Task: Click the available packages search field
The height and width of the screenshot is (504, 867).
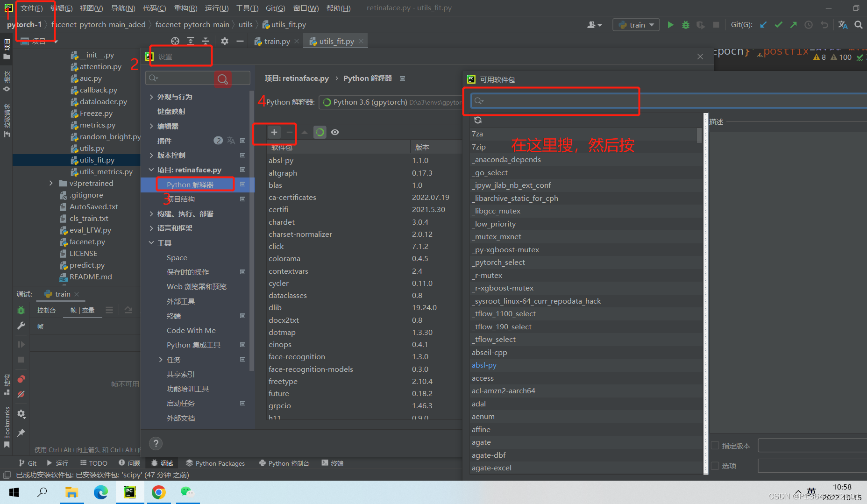Action: pyautogui.click(x=668, y=101)
